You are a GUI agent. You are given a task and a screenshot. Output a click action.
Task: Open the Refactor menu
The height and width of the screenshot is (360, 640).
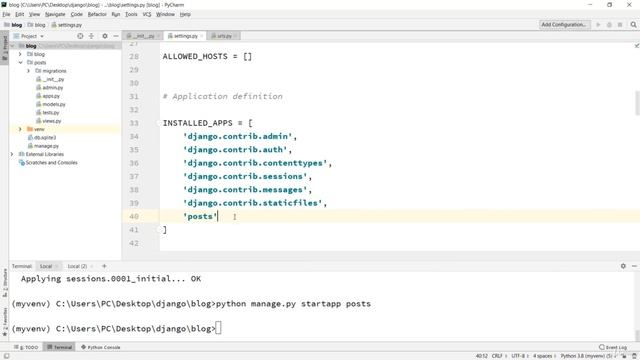coord(97,14)
